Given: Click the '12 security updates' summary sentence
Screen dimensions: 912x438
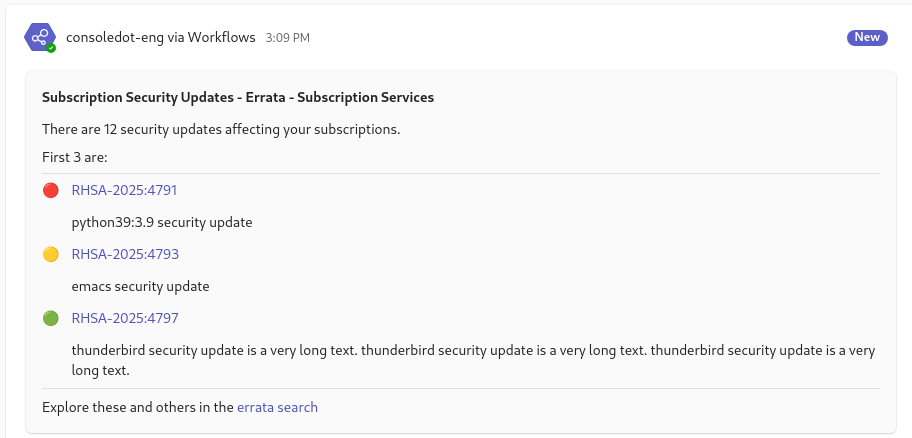Looking at the screenshot, I should point(220,129).
